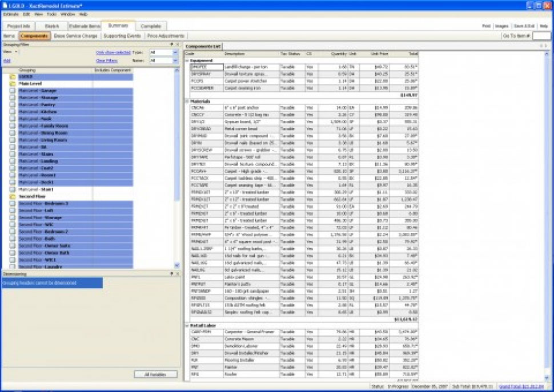
Task: Close the Grouping/Filter panel
Action: (x=178, y=45)
